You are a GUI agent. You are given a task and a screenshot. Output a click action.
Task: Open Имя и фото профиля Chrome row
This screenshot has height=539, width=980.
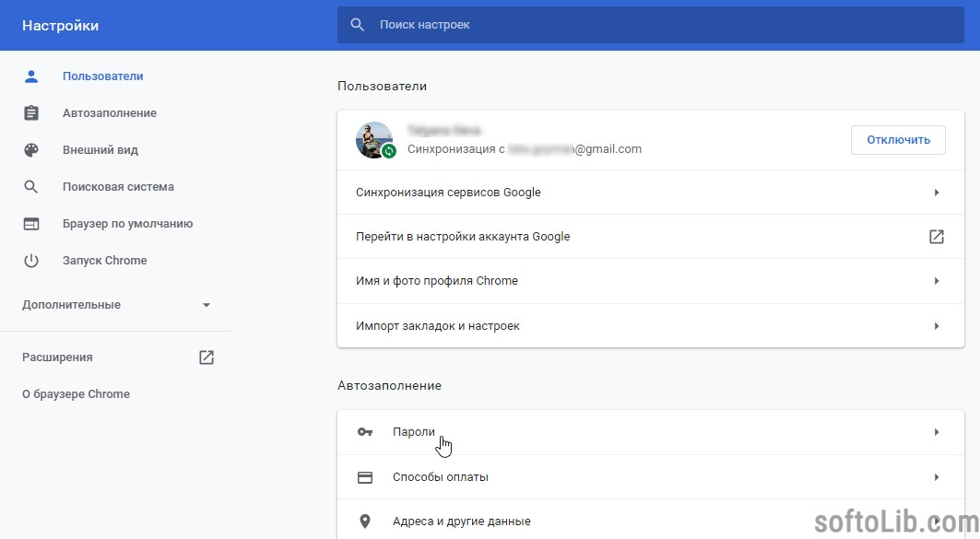[x=651, y=281]
